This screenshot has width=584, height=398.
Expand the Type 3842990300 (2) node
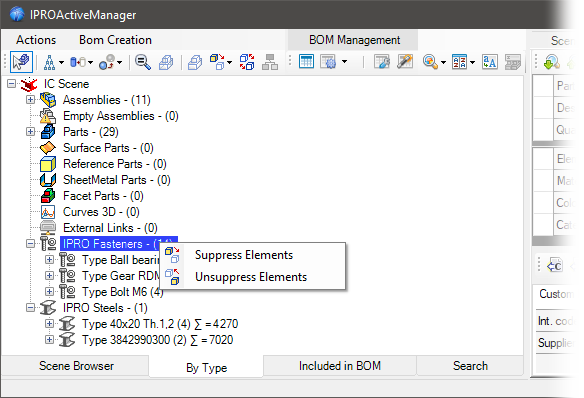[49, 340]
